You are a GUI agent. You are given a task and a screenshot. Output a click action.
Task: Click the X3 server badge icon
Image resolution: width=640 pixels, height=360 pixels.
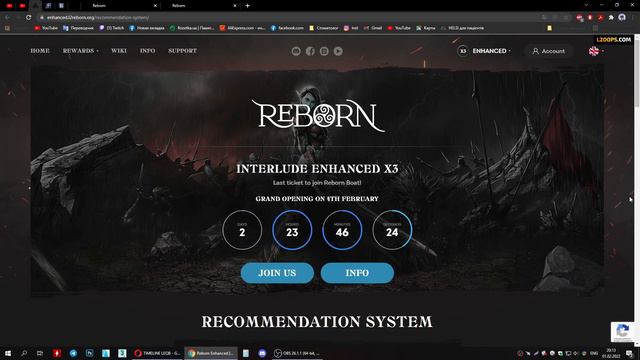[x=463, y=51]
